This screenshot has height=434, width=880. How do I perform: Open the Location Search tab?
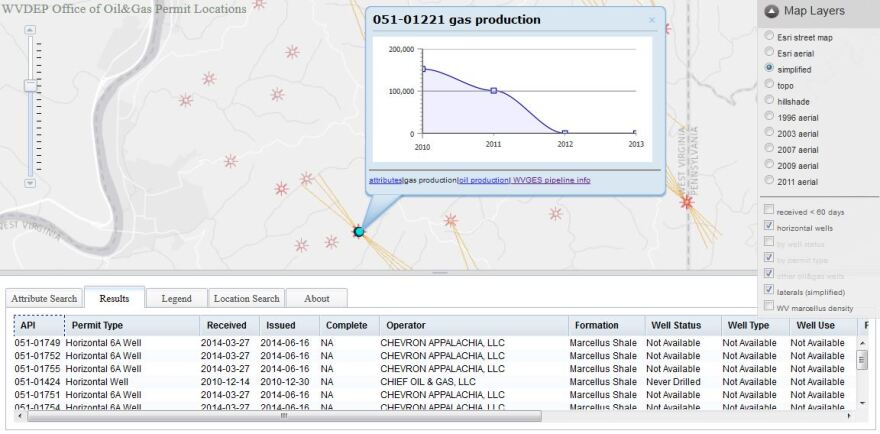pyautogui.click(x=246, y=299)
